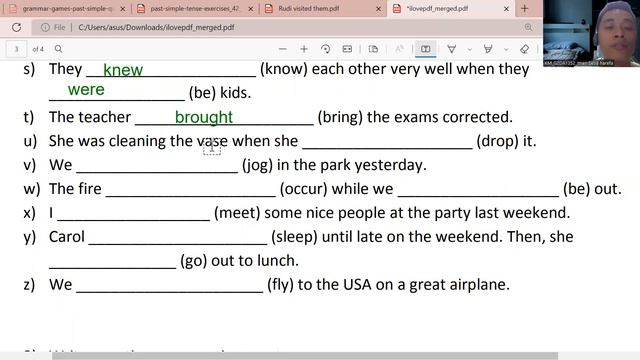This screenshot has width=640, height=360.
Task: Click the green answer 'brought'
Action: (x=204, y=118)
